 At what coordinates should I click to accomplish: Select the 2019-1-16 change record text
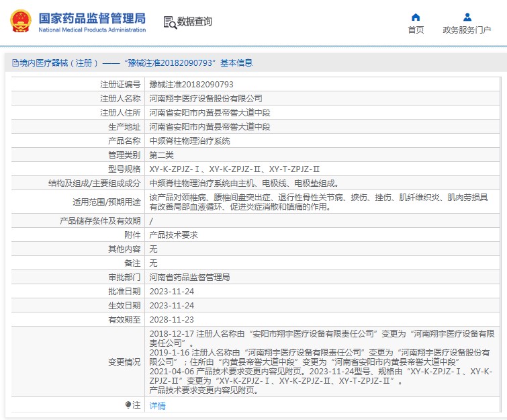click(x=320, y=357)
